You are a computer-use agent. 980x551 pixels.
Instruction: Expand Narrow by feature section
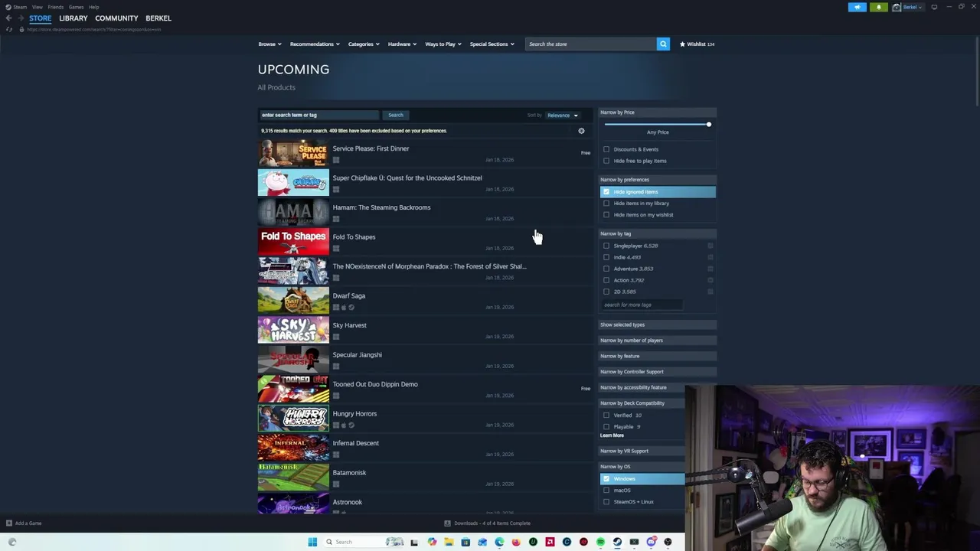point(657,356)
